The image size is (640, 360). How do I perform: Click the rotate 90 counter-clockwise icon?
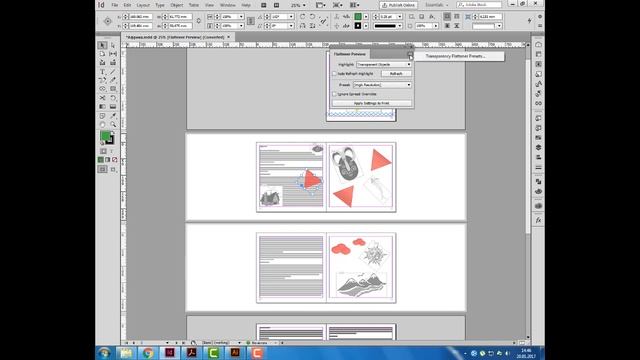coord(312,17)
